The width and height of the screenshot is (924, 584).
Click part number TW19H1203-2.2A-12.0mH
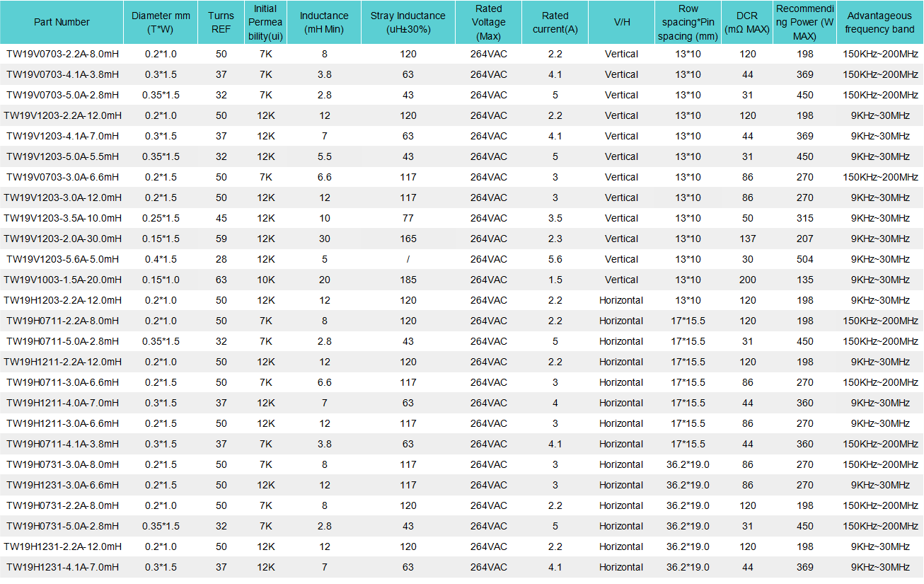click(x=62, y=300)
